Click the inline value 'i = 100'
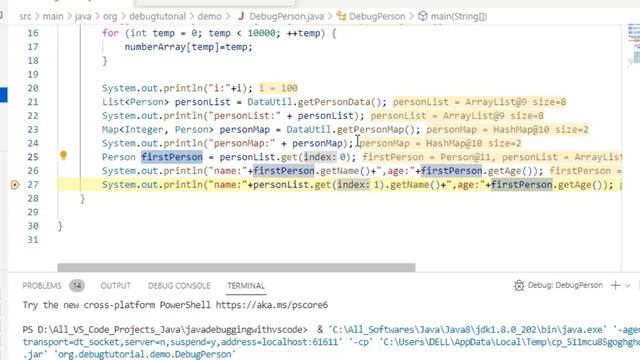The width and height of the screenshot is (640, 360). [x=278, y=88]
